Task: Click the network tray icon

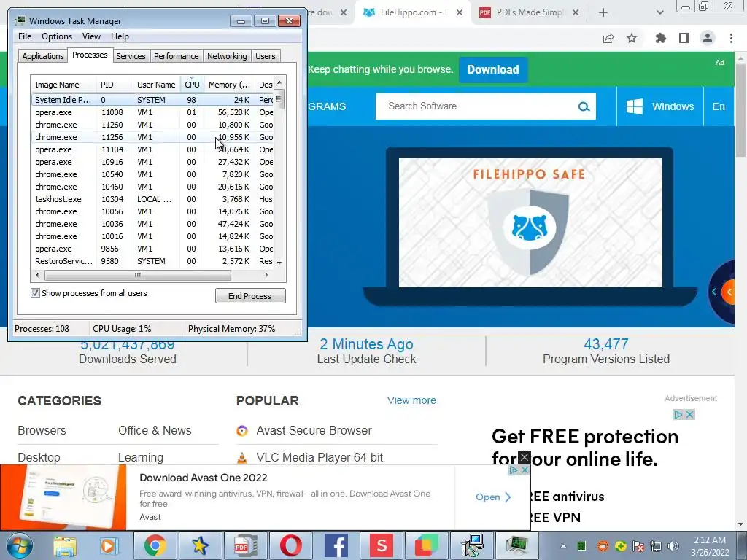Action: pyautogui.click(x=656, y=546)
